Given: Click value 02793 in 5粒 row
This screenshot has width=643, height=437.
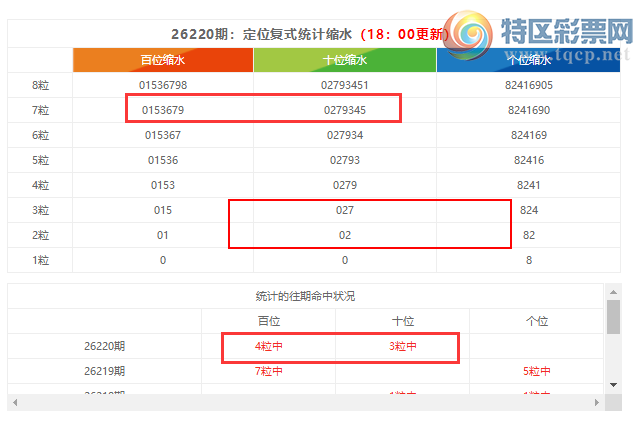Looking at the screenshot, I should tap(345, 160).
